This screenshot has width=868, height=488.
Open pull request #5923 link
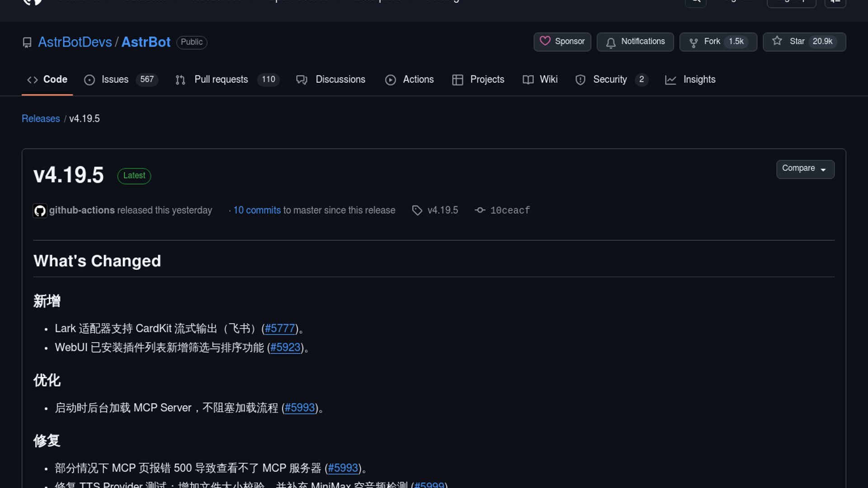pyautogui.click(x=285, y=347)
